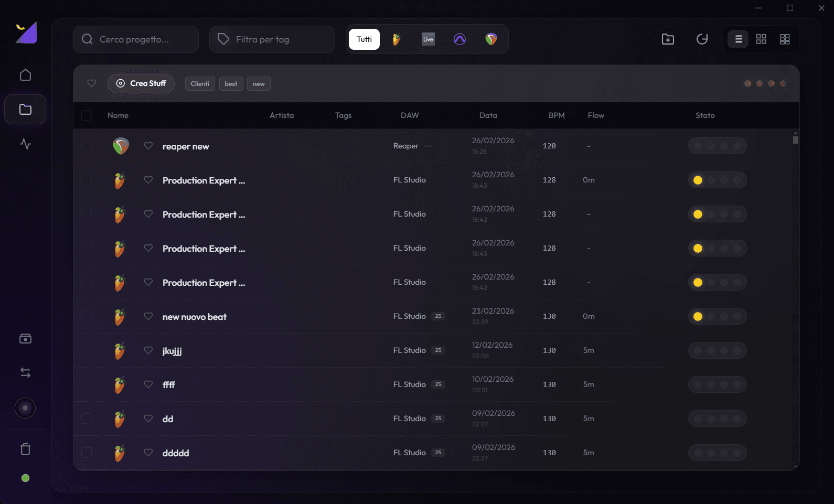834x504 pixels.
Task: Filter projects by Logic Pro icon
Action: (459, 39)
